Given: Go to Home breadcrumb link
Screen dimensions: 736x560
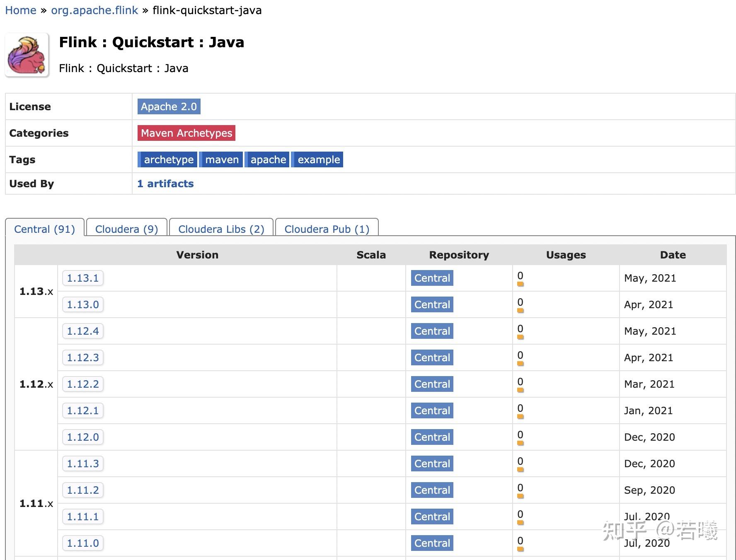Looking at the screenshot, I should tap(21, 10).
